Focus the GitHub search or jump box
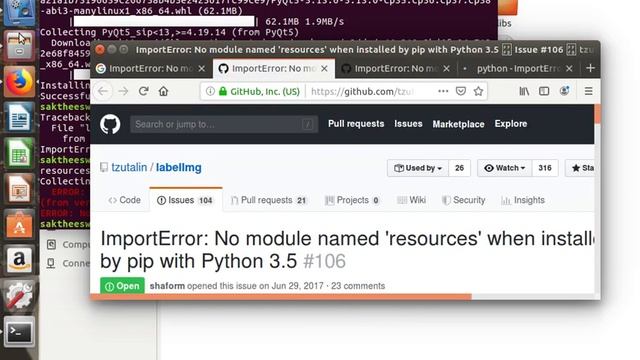Screen dimensions: 640x360 (x=224, y=124)
